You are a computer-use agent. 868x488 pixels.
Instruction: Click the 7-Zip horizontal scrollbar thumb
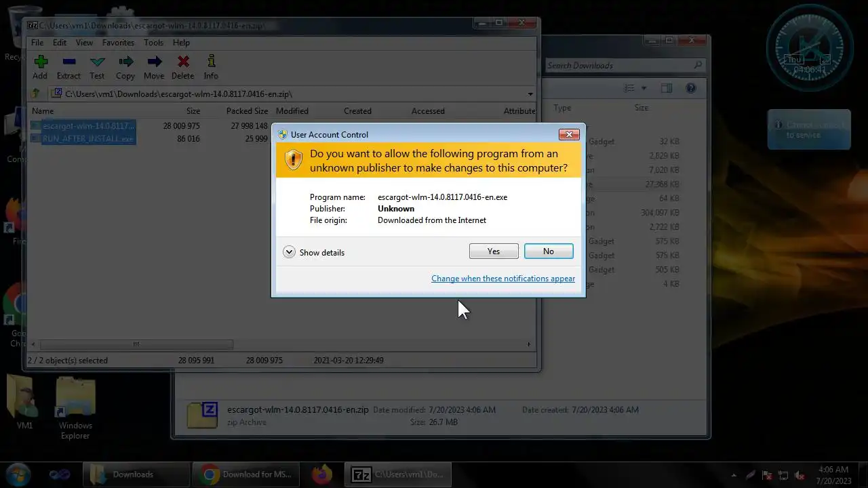[136, 344]
